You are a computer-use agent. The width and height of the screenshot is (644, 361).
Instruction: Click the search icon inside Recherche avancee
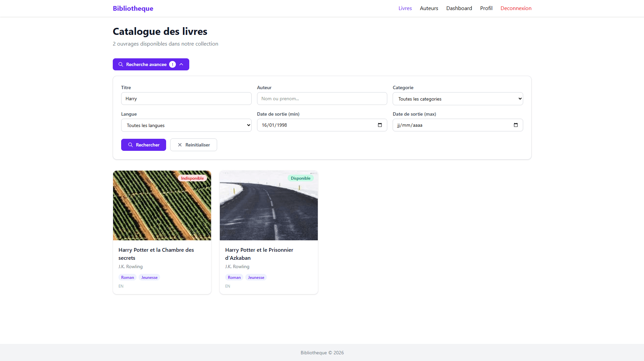click(121, 64)
